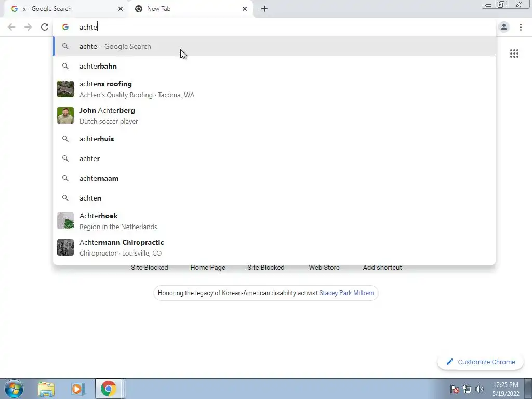Click the Customize Chrome button

[x=481, y=362]
